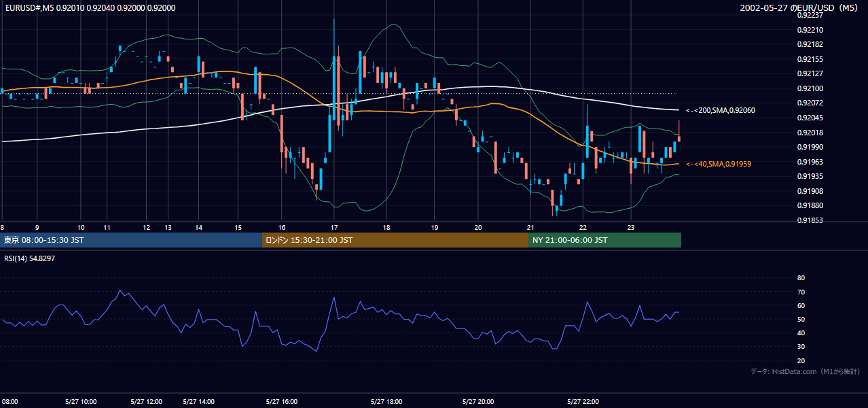Image resolution: width=868 pixels, height=408 pixels.
Task: Select hour 14 on the chart hour axis
Action: click(x=199, y=227)
